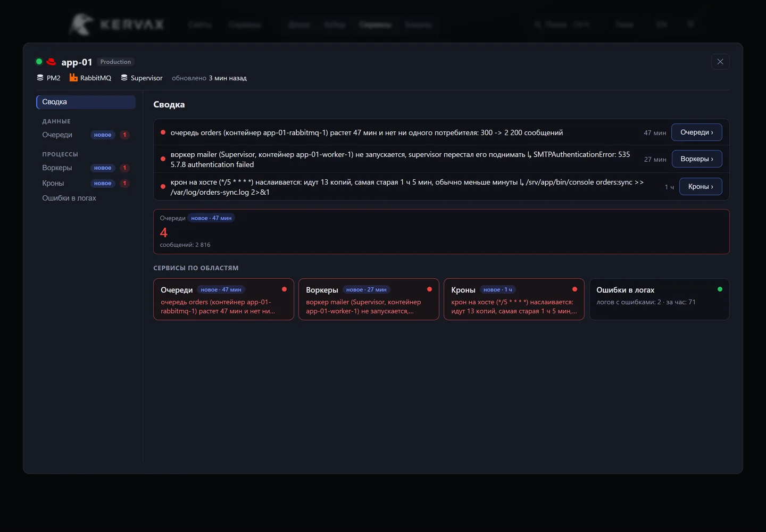
Task: Click the Red Hat icon beside app-01
Action: tap(51, 62)
